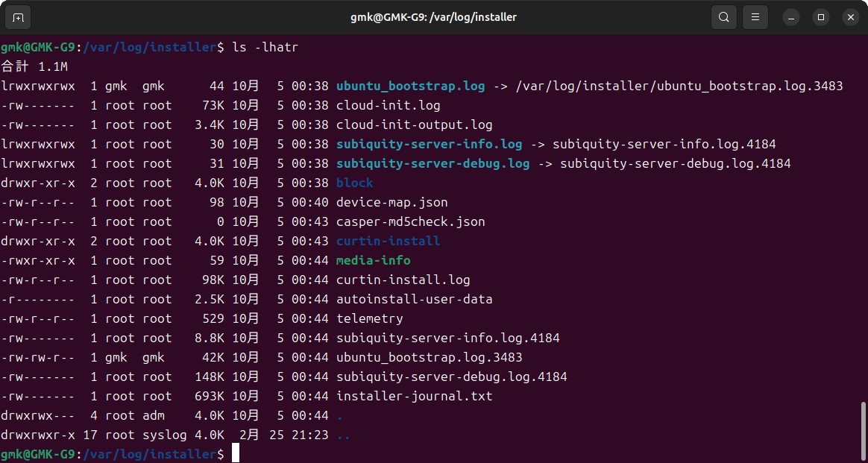Click the installer-journal.txt file name

(x=414, y=396)
